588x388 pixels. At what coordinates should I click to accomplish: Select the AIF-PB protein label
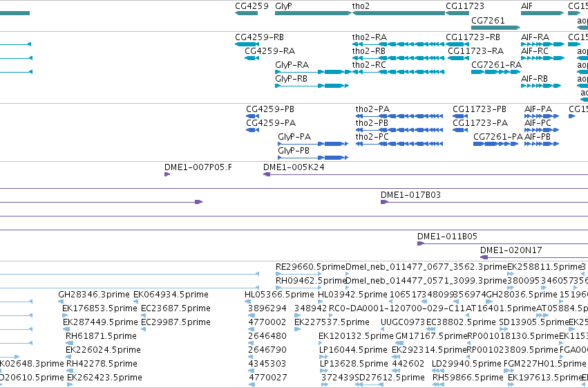click(x=538, y=137)
